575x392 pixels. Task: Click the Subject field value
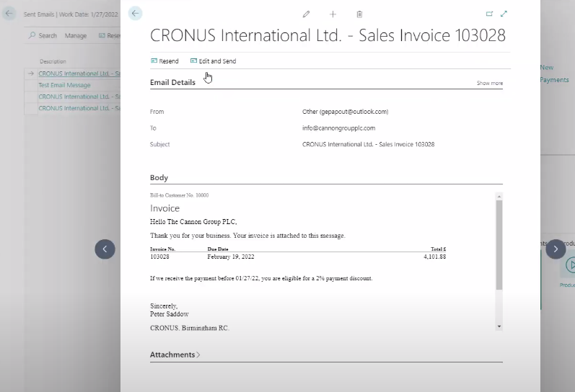tap(368, 144)
